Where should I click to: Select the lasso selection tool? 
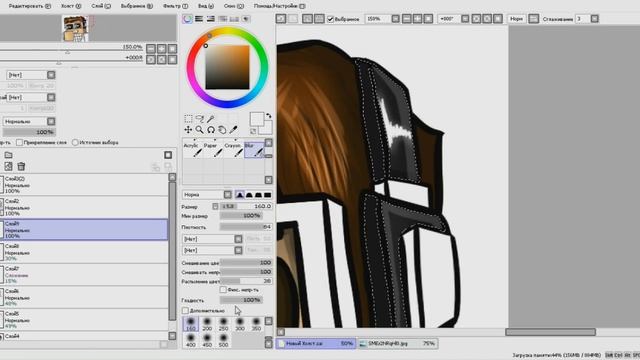click(x=200, y=119)
